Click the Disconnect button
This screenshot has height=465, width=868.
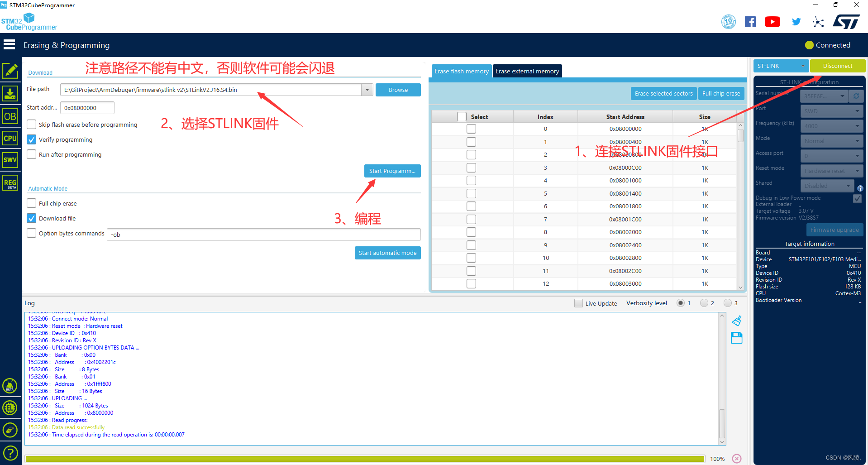tap(838, 66)
